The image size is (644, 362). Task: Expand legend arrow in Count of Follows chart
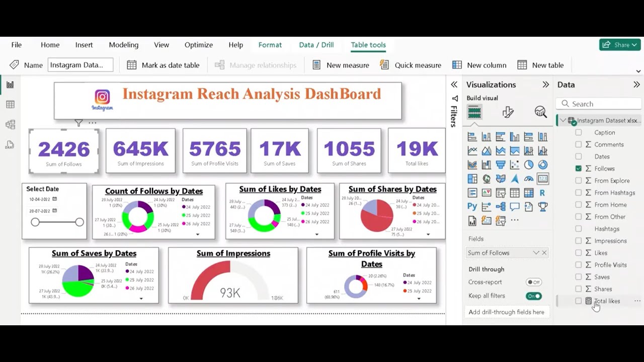click(197, 234)
